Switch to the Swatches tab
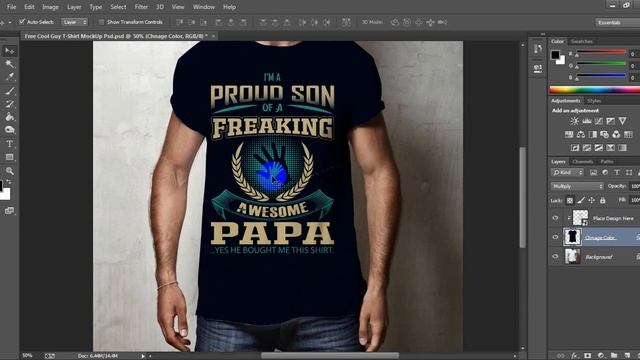Viewport: 640px width, 360px height. (582, 41)
